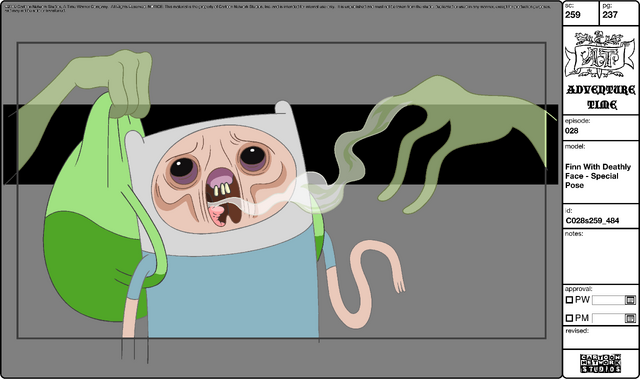Click the copyright notice text
640x379 pixels.
[x=278, y=9]
